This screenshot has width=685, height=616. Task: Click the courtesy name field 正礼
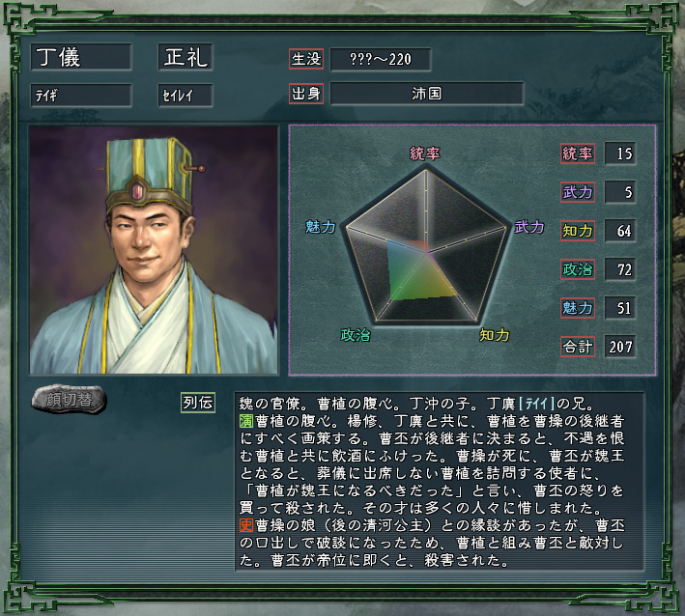pyautogui.click(x=186, y=57)
